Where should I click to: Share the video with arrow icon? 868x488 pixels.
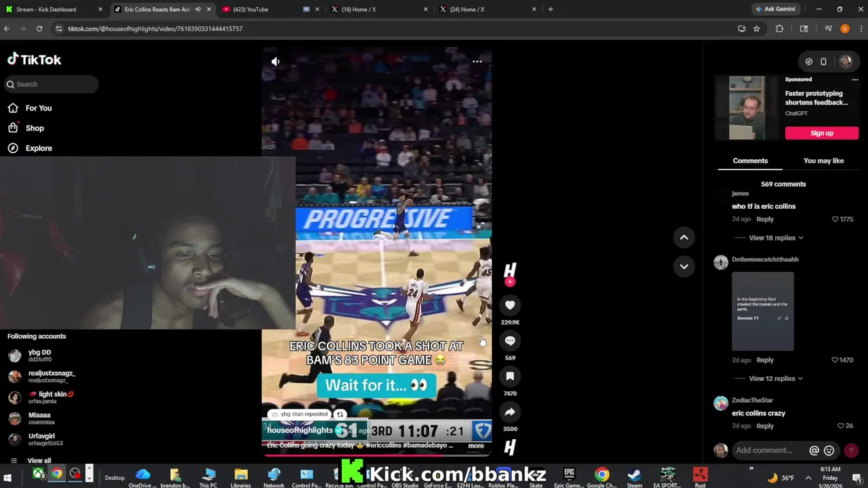(x=510, y=412)
